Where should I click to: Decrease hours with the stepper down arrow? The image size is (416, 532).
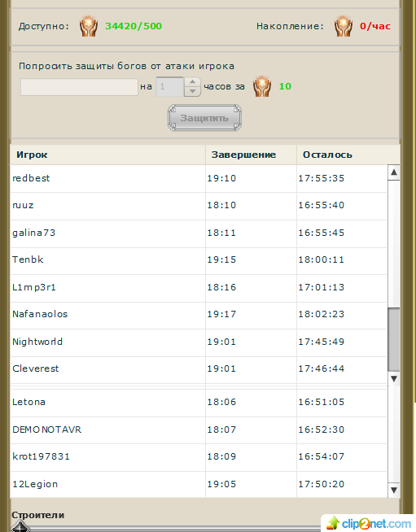pyautogui.click(x=193, y=91)
